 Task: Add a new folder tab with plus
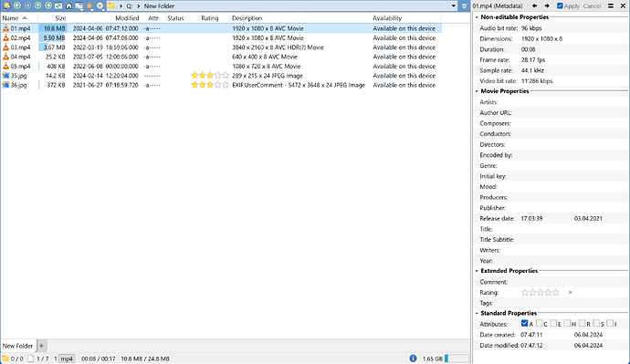pos(41,346)
